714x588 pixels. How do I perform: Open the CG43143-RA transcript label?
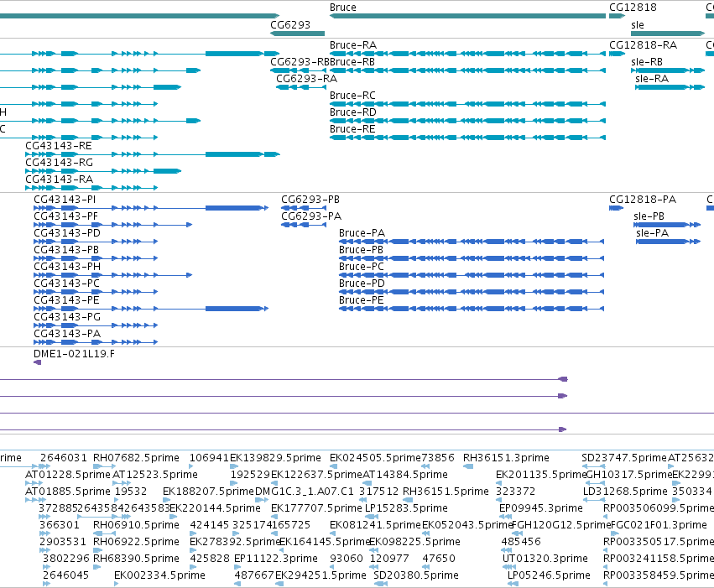[x=59, y=180]
